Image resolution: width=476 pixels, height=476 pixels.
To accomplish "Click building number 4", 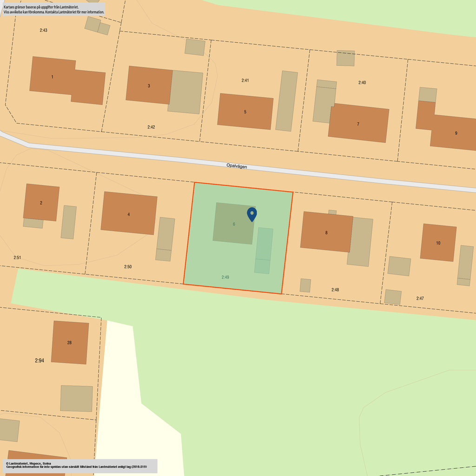I will (129, 214).
